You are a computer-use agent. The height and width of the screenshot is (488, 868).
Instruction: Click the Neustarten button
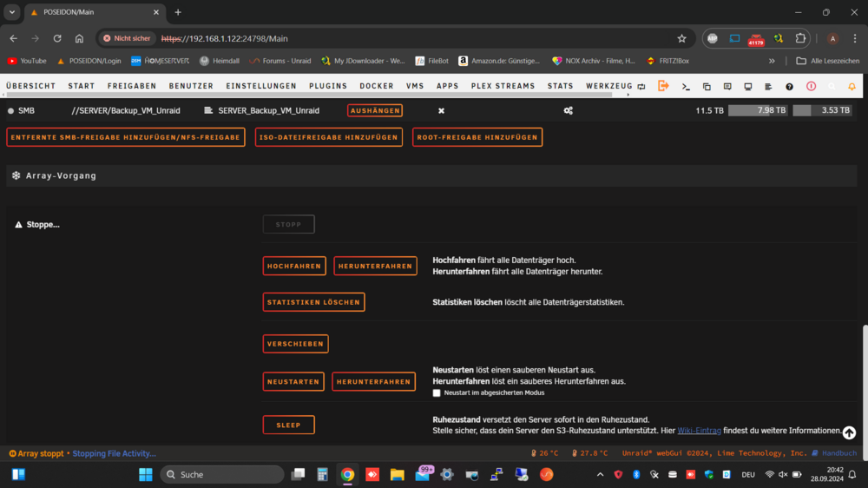293,382
